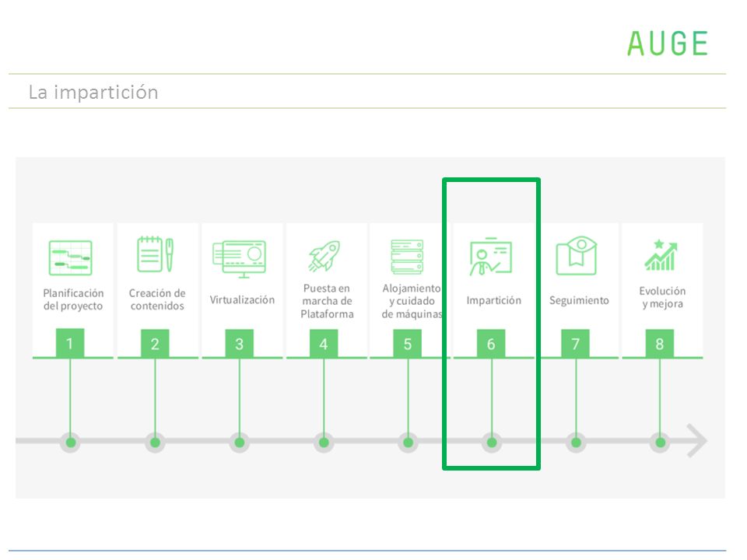Click the book with eye icon

click(577, 255)
